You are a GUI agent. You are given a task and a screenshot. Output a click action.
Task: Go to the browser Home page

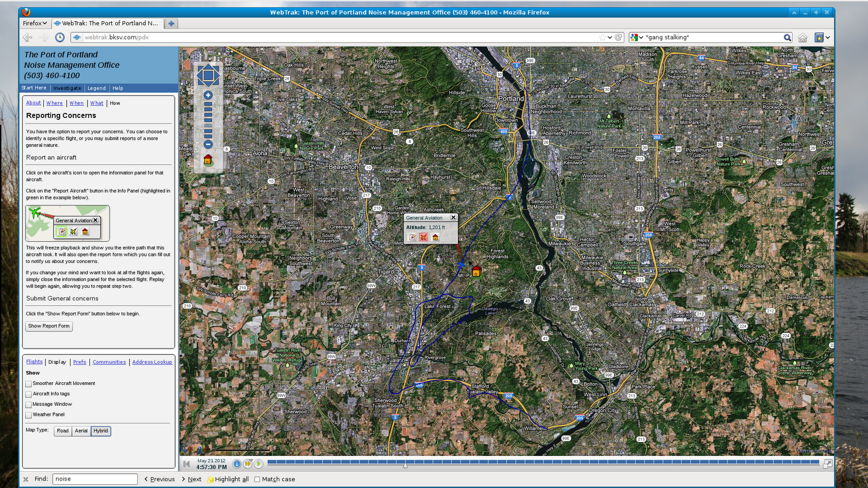tap(802, 37)
